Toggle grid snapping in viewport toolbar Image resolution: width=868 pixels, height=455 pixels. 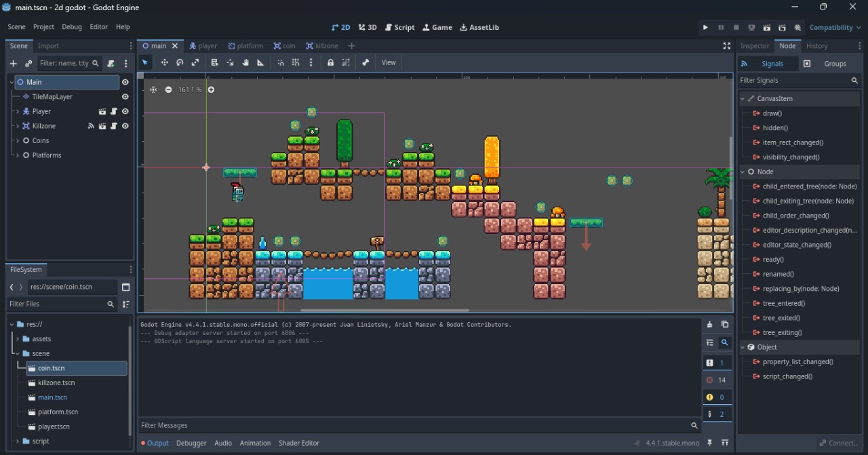296,62
